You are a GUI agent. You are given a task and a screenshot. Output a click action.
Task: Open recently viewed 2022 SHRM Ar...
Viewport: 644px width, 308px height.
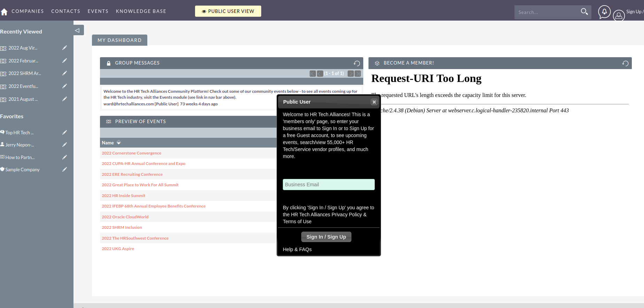pyautogui.click(x=25, y=73)
